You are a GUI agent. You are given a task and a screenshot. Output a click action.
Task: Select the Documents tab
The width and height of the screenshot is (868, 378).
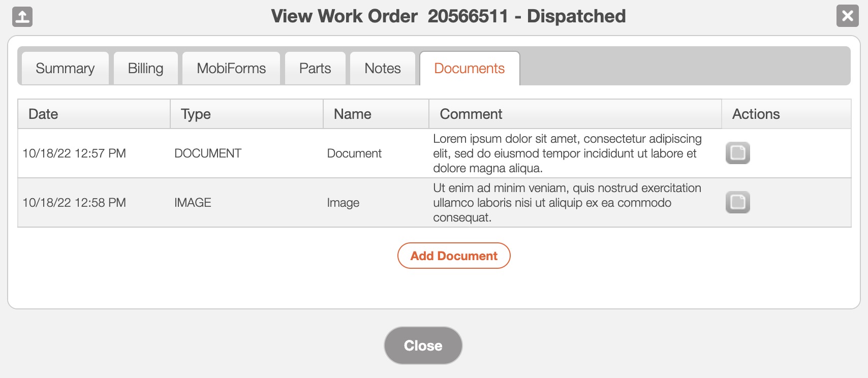click(469, 69)
